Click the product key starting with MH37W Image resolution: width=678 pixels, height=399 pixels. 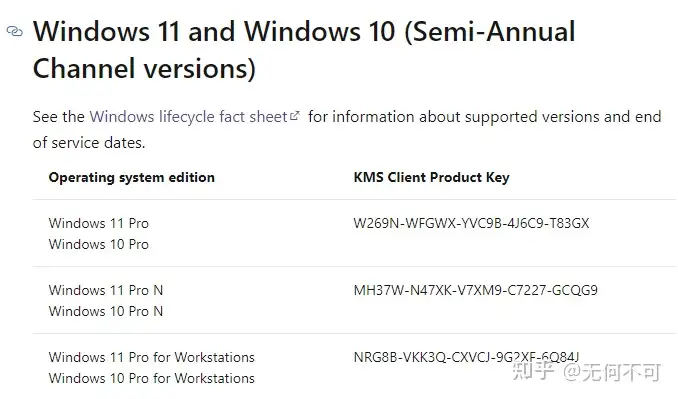tap(476, 290)
